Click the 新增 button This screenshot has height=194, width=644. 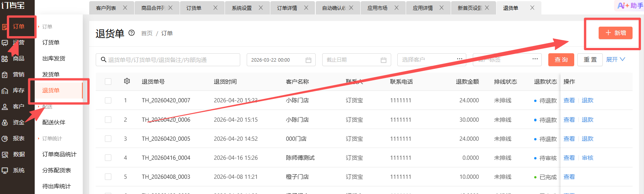click(x=615, y=33)
